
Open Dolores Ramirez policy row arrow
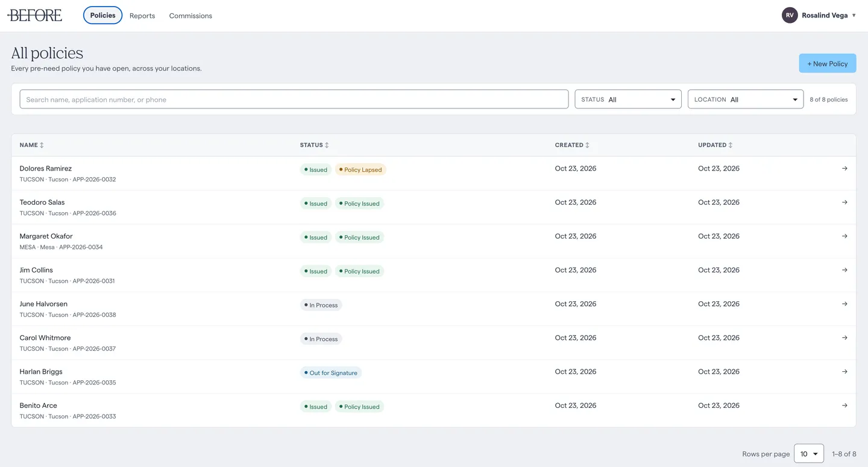tap(844, 168)
